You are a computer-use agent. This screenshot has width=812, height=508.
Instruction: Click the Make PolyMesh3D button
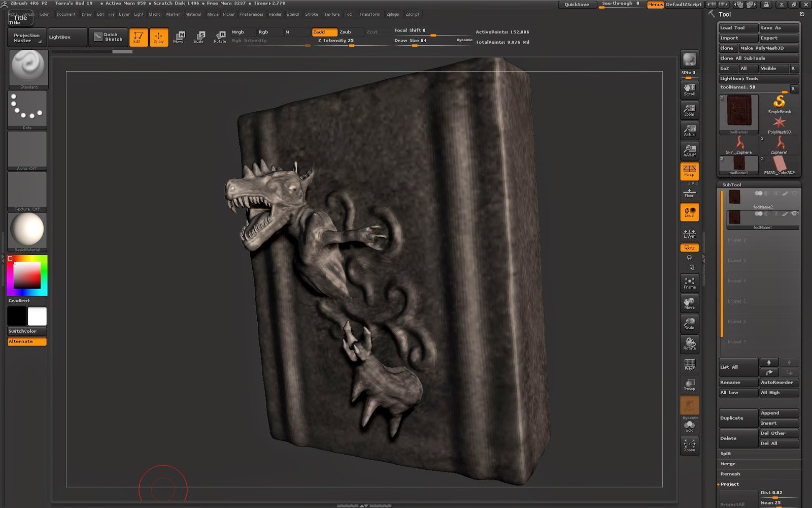click(x=768, y=48)
